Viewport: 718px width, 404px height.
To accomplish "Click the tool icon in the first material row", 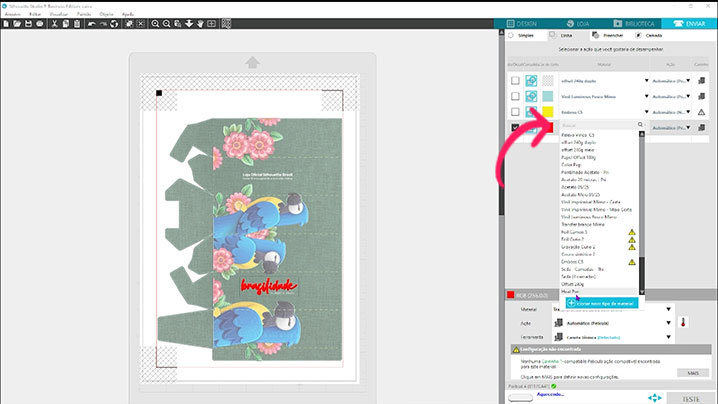I will click(x=701, y=81).
